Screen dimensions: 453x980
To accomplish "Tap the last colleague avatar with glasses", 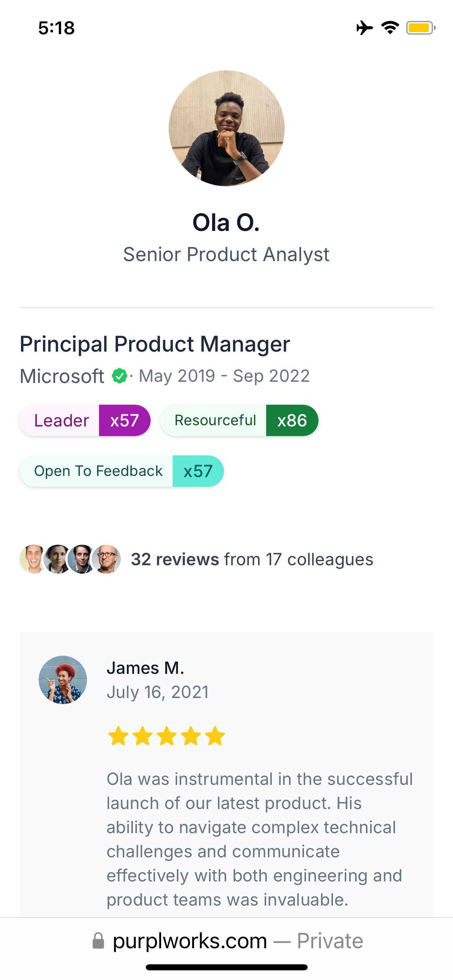I will pyautogui.click(x=107, y=559).
